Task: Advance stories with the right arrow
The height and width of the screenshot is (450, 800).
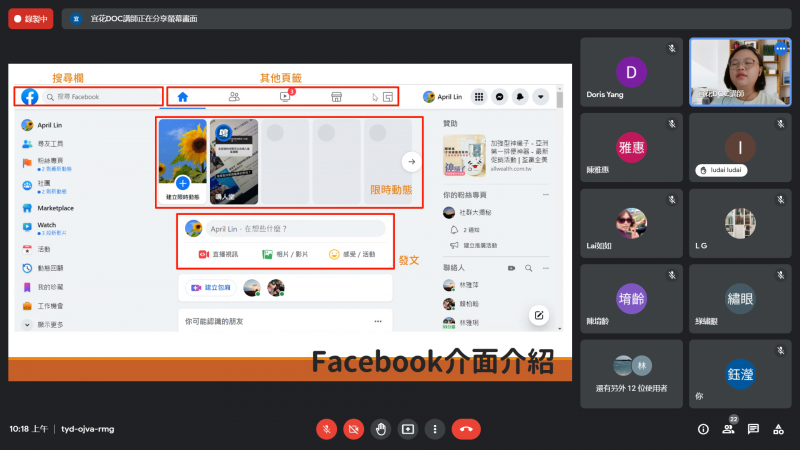Action: [411, 162]
